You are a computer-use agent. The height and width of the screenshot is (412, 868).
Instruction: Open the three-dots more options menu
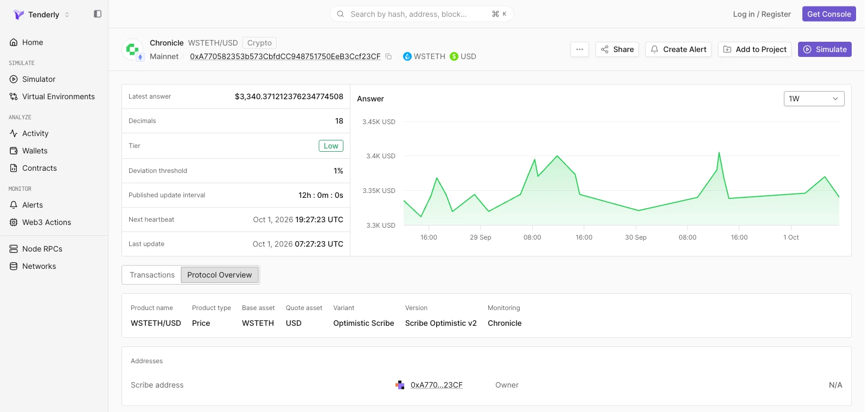(x=579, y=49)
